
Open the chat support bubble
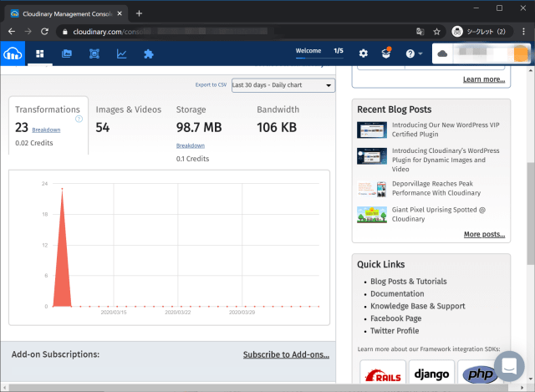[509, 366]
